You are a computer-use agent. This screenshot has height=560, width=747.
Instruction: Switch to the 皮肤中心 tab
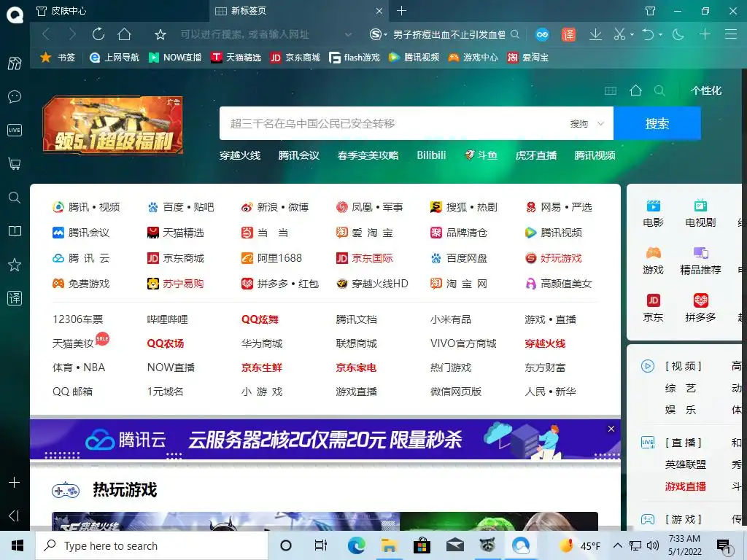coord(119,10)
